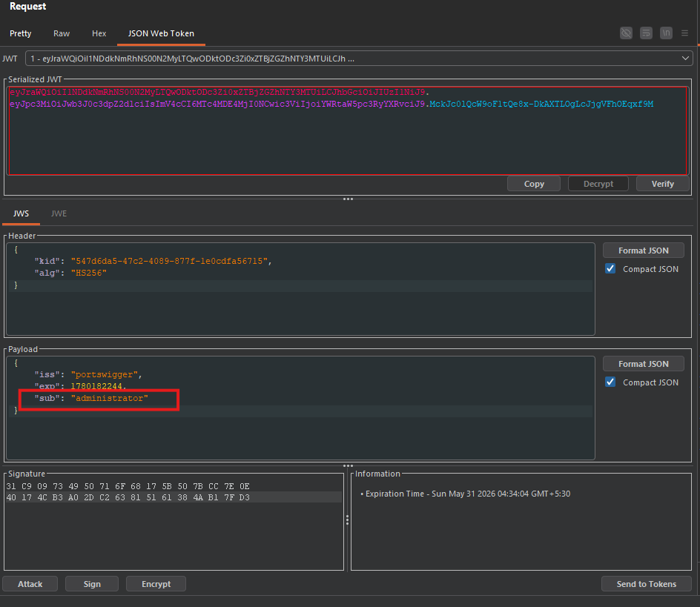Click the red header segment of serialized JWT
The image size is (700, 607).
(x=217, y=92)
